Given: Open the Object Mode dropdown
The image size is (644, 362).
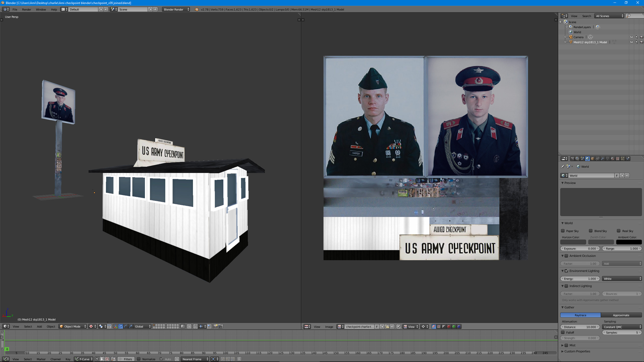Looking at the screenshot, I should tap(72, 326).
